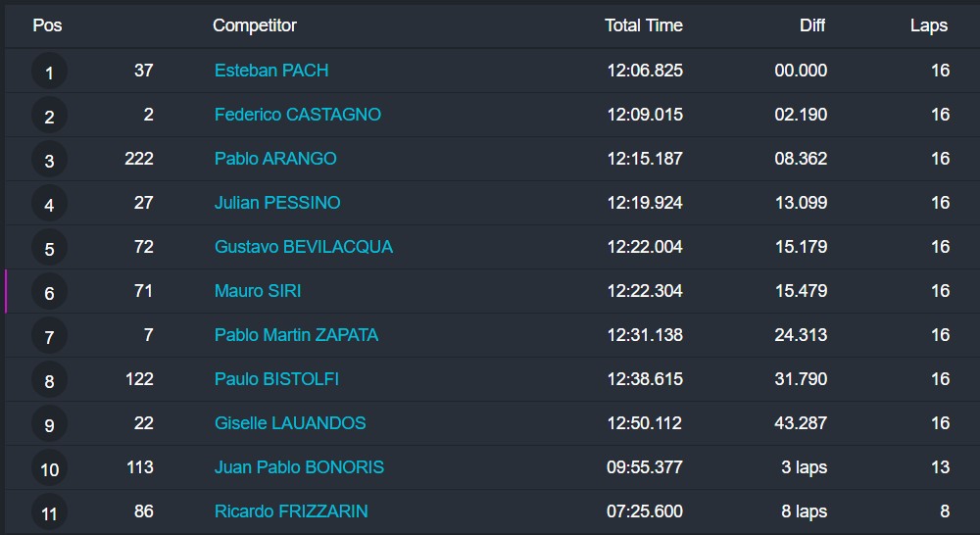Click Juan Pablo BONORIS link
980x535 pixels.
click(299, 467)
